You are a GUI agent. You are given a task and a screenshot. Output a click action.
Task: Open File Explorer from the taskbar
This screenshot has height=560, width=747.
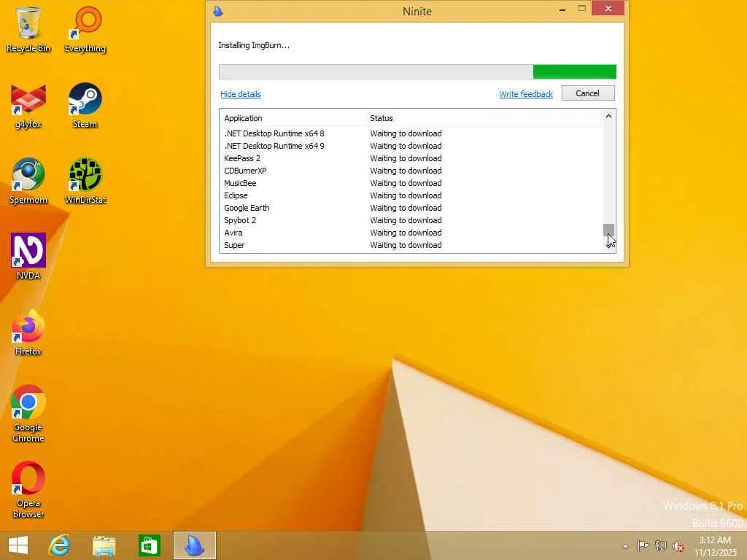pos(104,545)
